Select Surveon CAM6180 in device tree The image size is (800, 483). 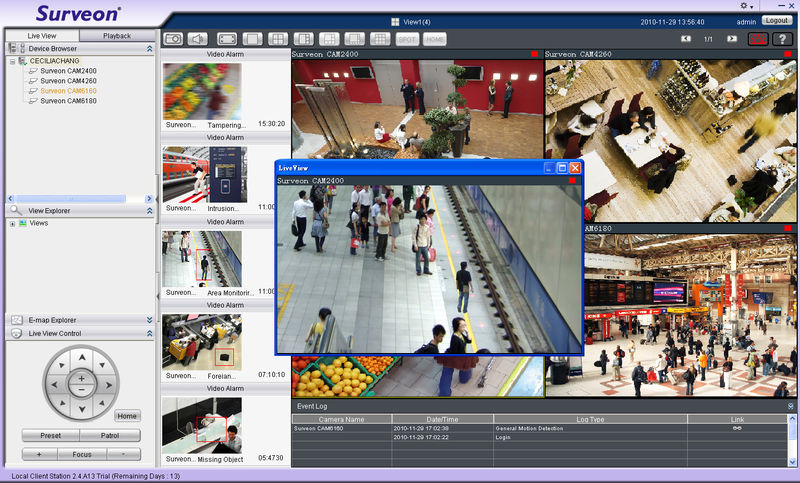(x=68, y=101)
